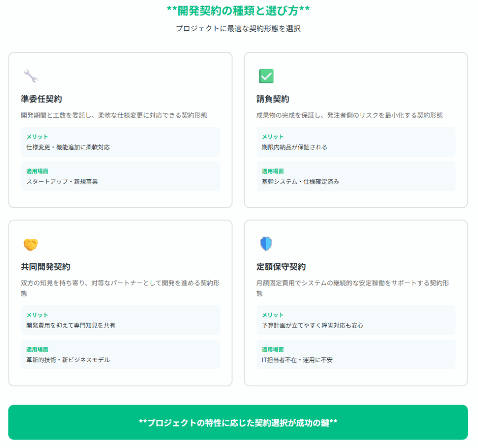
Task: Select the IT担当者不在・運用に不安 use-case box
Action: (356, 355)
